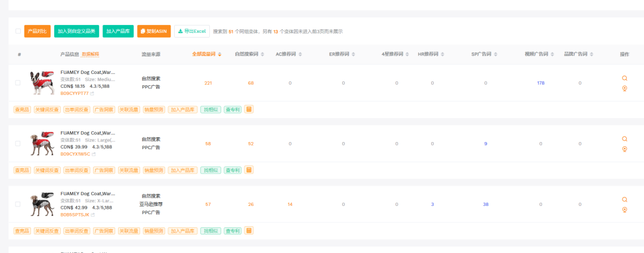644x253 pixels.
Task: Click the natural search count 52
Action: (250, 144)
